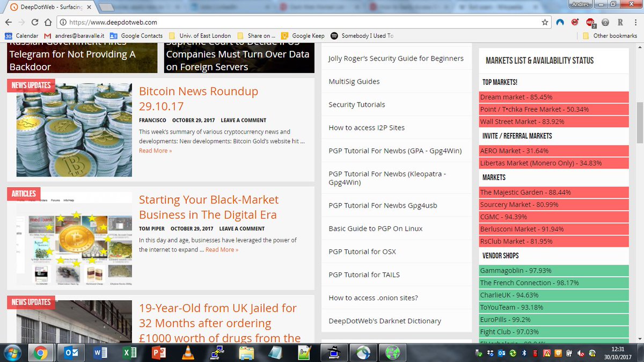The width and height of the screenshot is (644, 362).
Task: Open the R extension icon in toolbar
Action: (620, 23)
